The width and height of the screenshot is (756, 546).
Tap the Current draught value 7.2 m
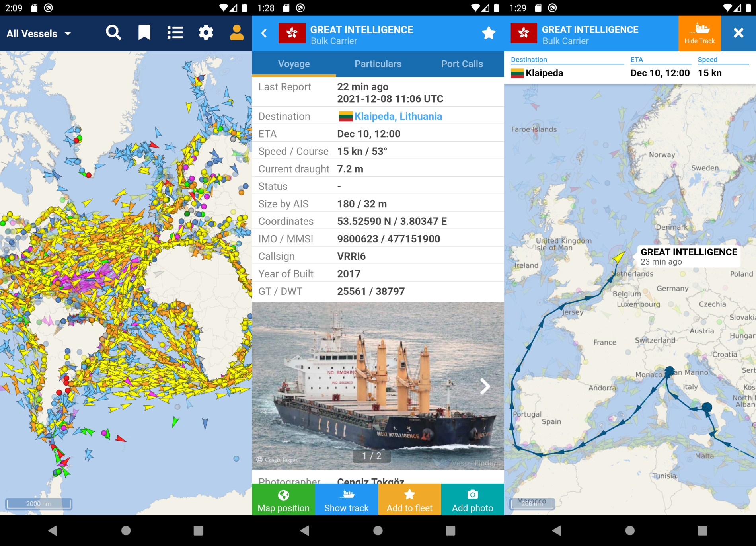pos(350,169)
